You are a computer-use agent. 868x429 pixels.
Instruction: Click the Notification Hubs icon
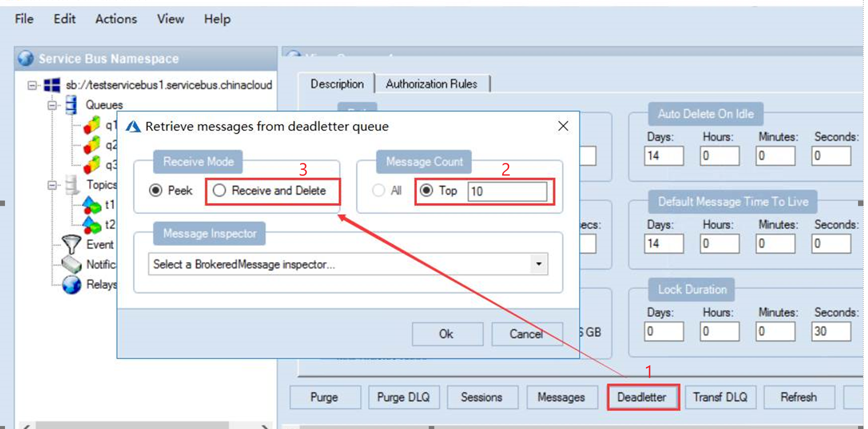pos(72,264)
